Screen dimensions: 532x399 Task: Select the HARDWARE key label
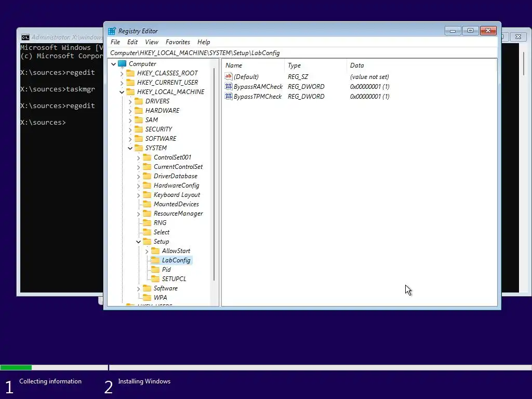(x=163, y=111)
